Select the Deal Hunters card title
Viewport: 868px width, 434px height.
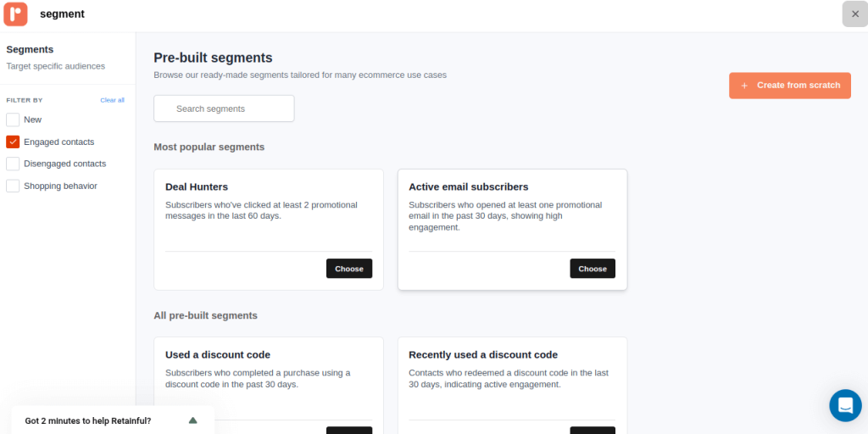197,186
